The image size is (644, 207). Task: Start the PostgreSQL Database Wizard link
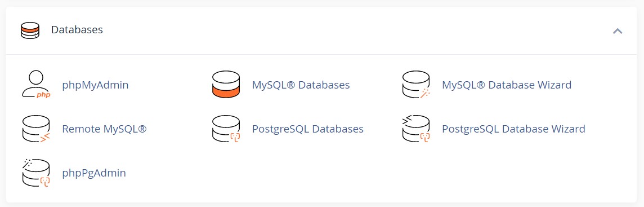click(513, 129)
